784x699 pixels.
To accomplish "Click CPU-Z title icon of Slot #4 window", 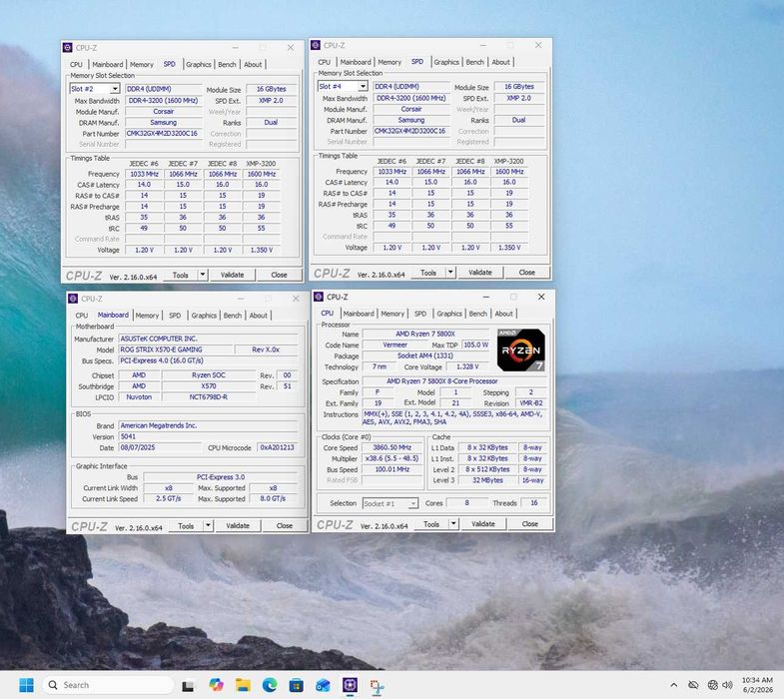I will (x=316, y=45).
